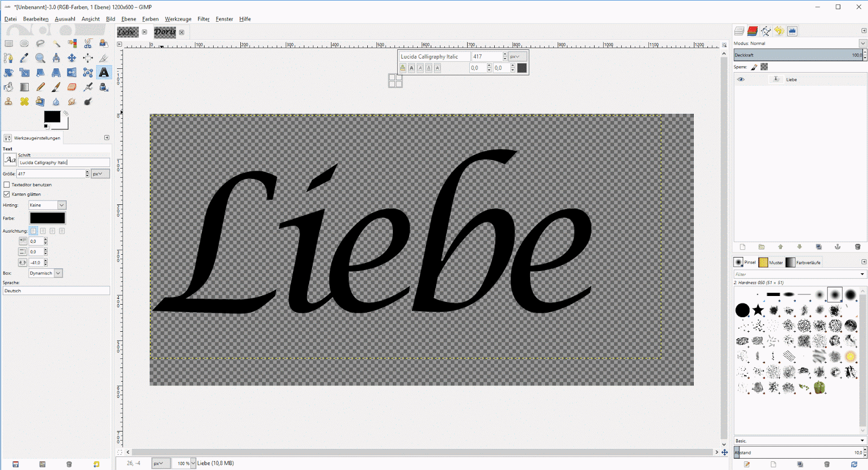Choose the Bucket Fill tool
This screenshot has width=868, height=470.
(9, 87)
